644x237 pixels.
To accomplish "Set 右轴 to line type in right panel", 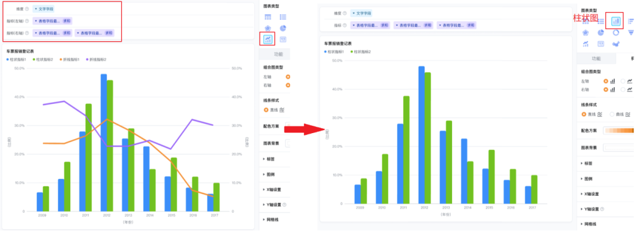I will pyautogui.click(x=626, y=90).
